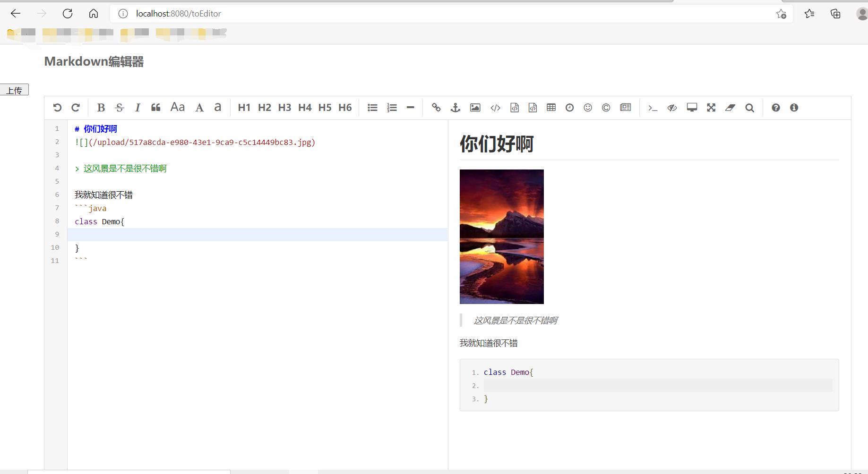Insert an H3 heading

point(284,108)
